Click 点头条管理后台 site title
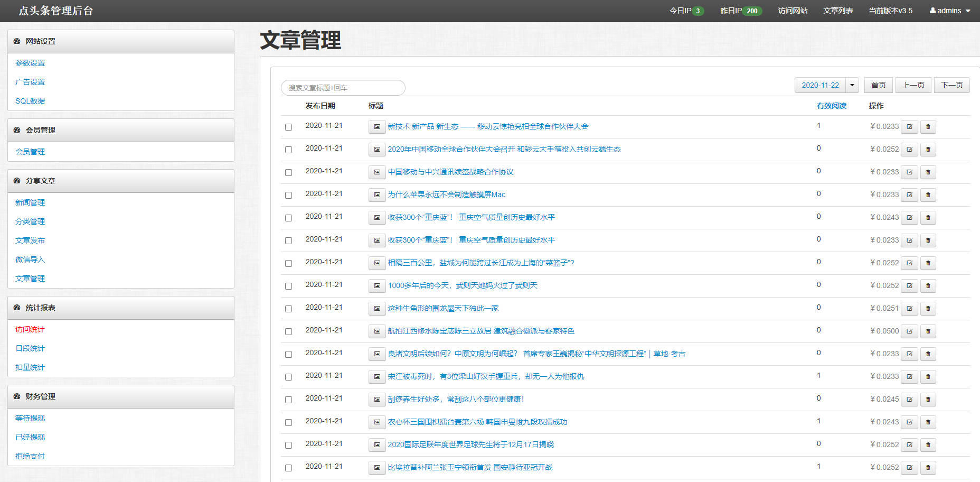This screenshot has width=980, height=482. pos(55,11)
